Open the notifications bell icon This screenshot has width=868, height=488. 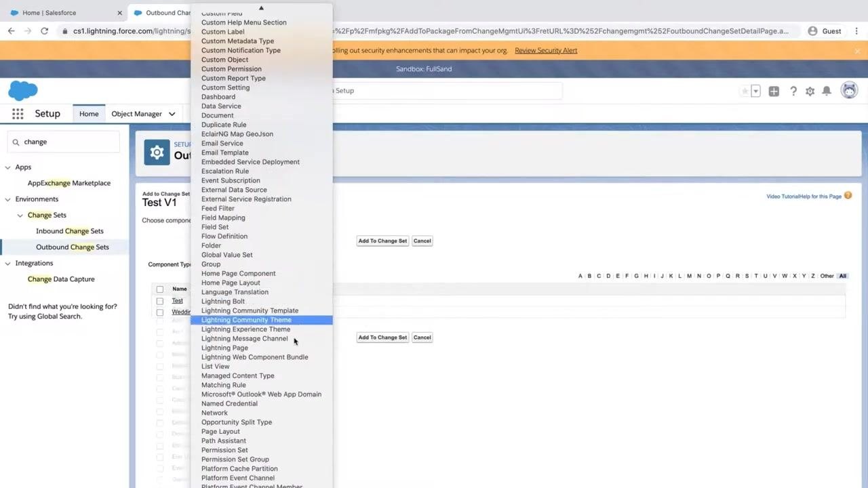(827, 91)
